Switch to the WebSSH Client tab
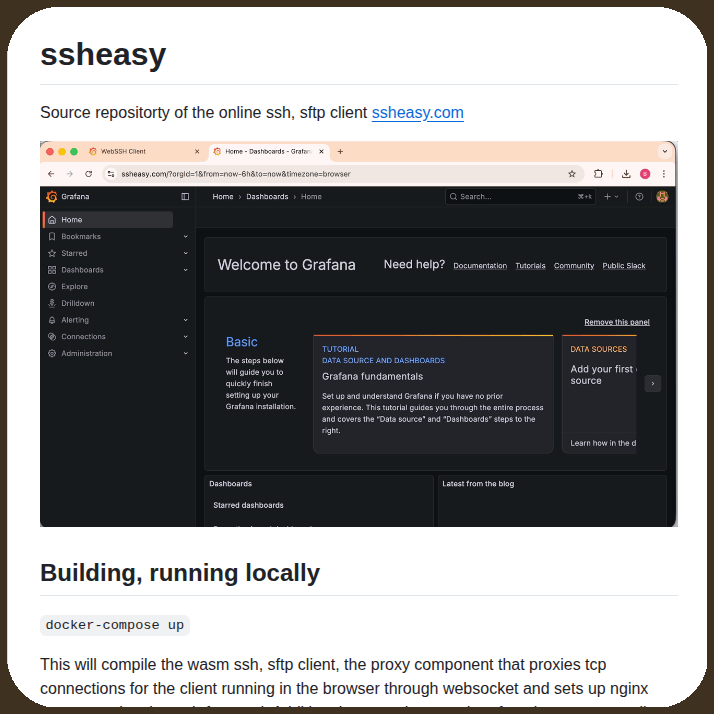 point(145,152)
